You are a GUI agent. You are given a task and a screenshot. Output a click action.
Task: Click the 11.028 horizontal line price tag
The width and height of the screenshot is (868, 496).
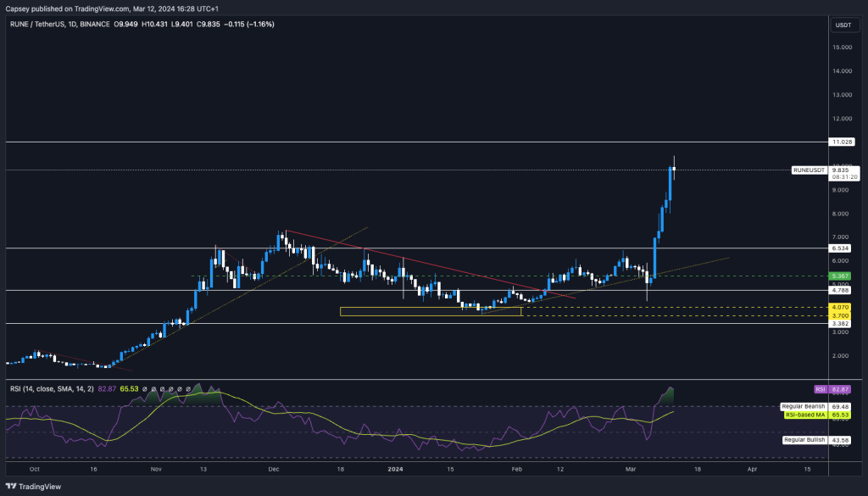coord(843,142)
